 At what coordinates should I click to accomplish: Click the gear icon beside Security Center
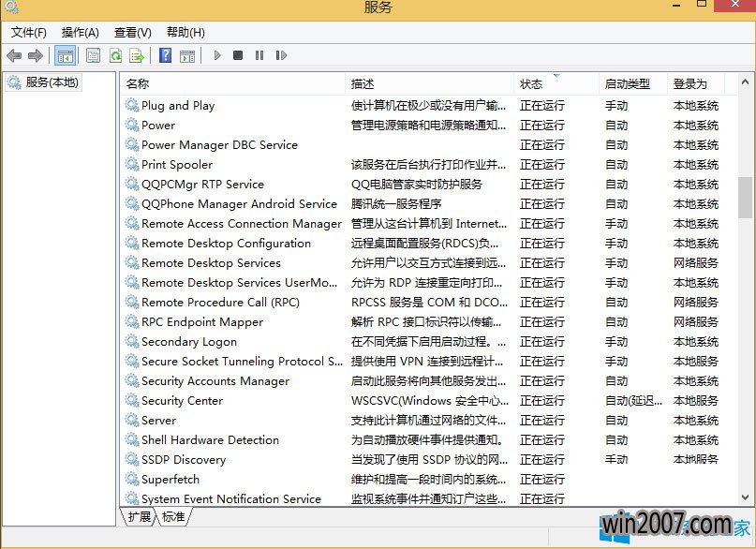tap(132, 400)
